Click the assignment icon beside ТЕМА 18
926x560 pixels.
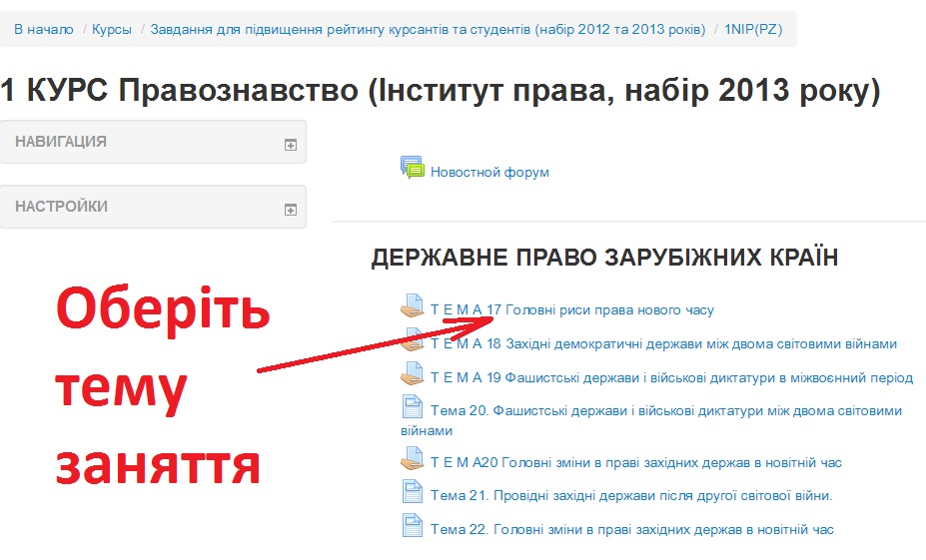coord(413,340)
